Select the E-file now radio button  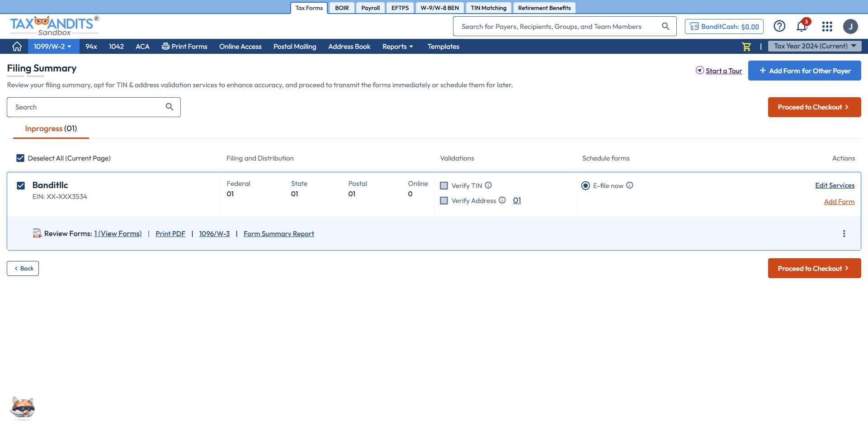(585, 186)
